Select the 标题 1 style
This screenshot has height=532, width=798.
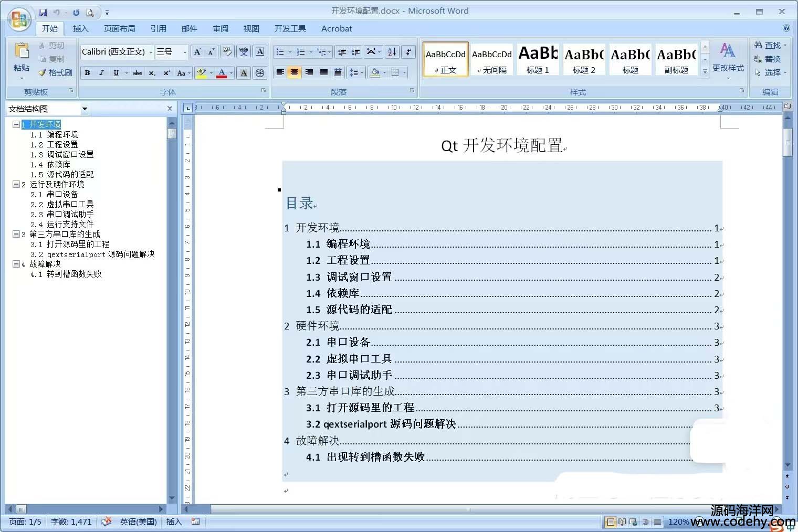click(538, 59)
